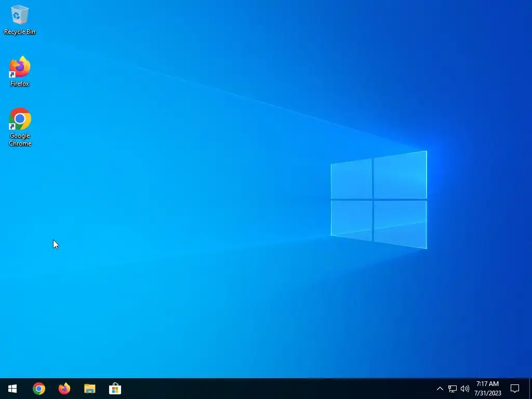Select the Google Chrome desktop shortcut
The height and width of the screenshot is (399, 532).
pyautogui.click(x=20, y=127)
